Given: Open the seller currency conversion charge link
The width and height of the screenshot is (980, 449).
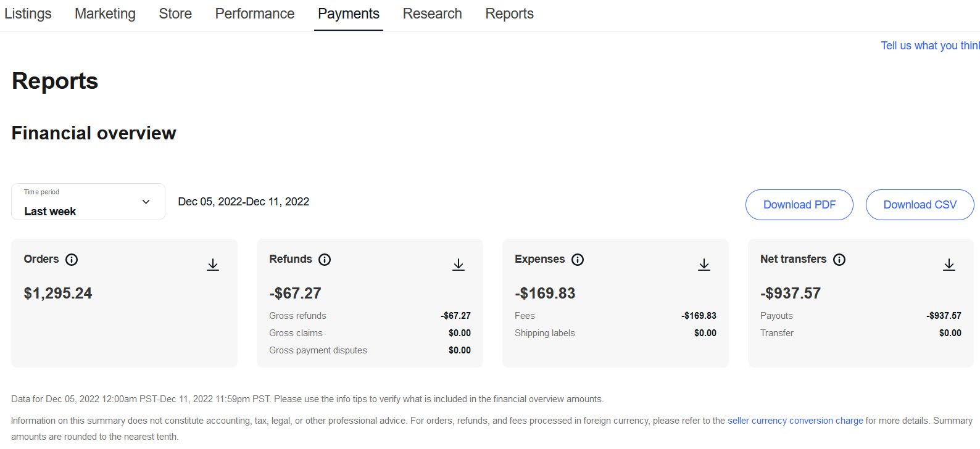Looking at the screenshot, I should pos(795,421).
